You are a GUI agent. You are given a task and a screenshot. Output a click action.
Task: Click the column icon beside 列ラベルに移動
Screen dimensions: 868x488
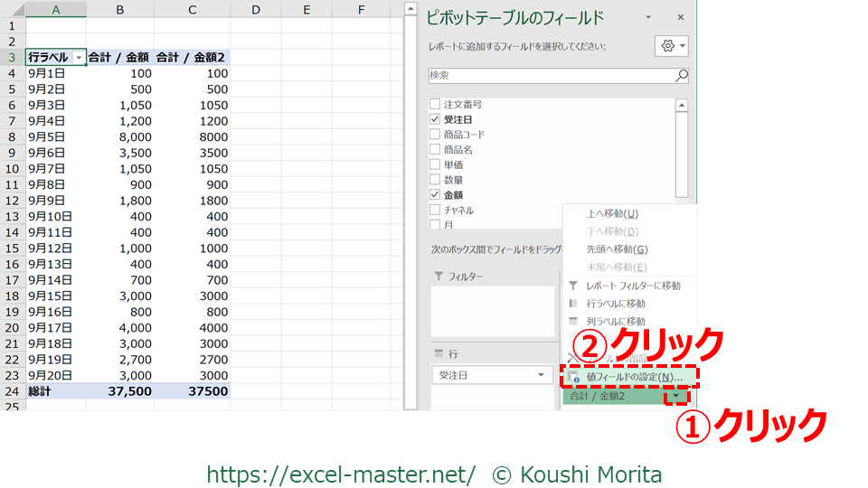click(x=572, y=322)
